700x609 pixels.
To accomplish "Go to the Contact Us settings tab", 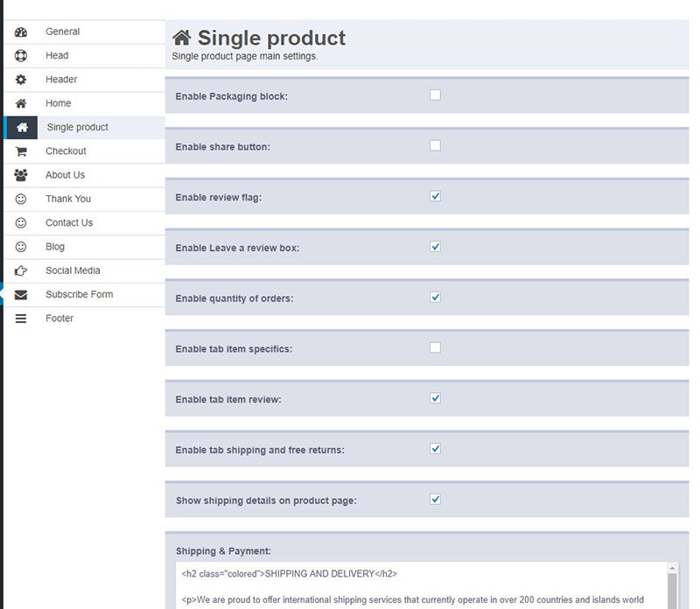I will [69, 223].
